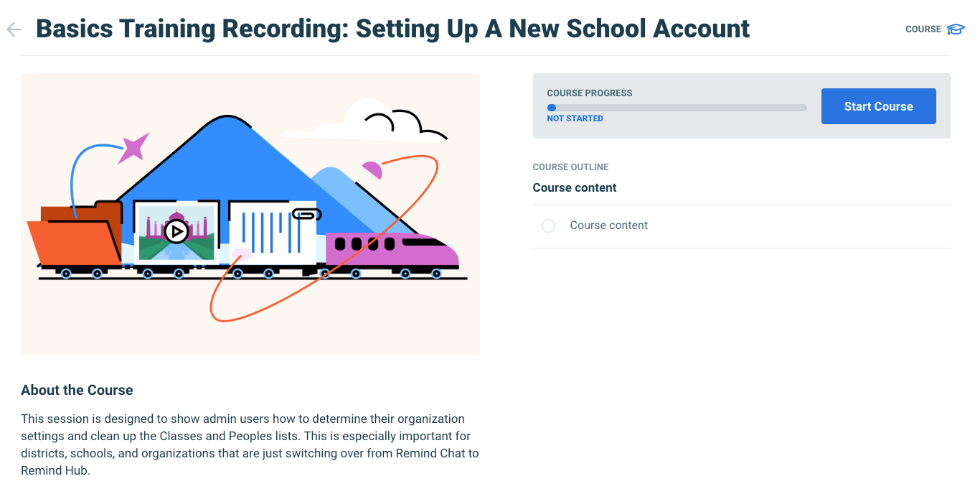Click the orange folder in the illustration

click(75, 239)
